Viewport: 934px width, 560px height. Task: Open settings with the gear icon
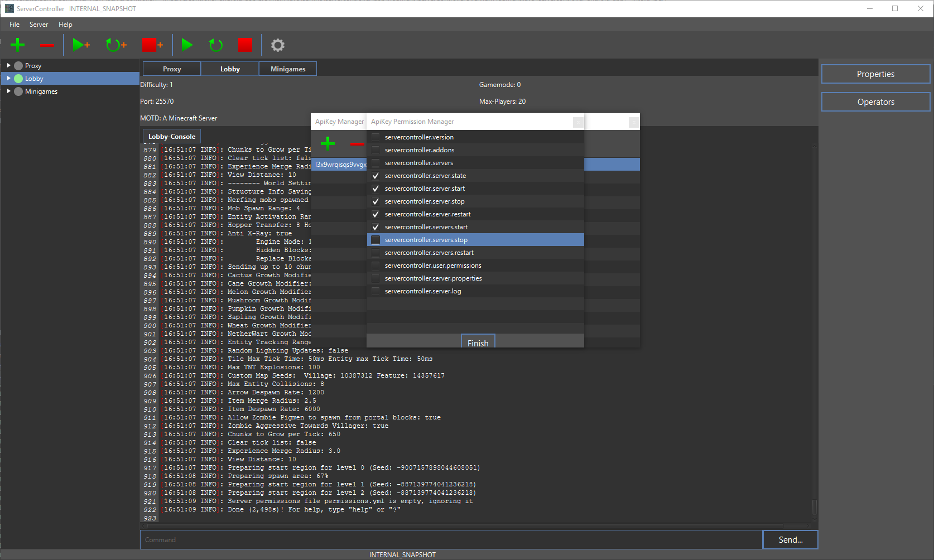[277, 45]
